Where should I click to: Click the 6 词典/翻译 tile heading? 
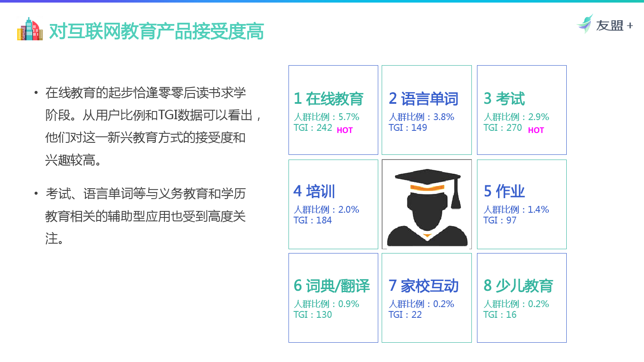[331, 286]
